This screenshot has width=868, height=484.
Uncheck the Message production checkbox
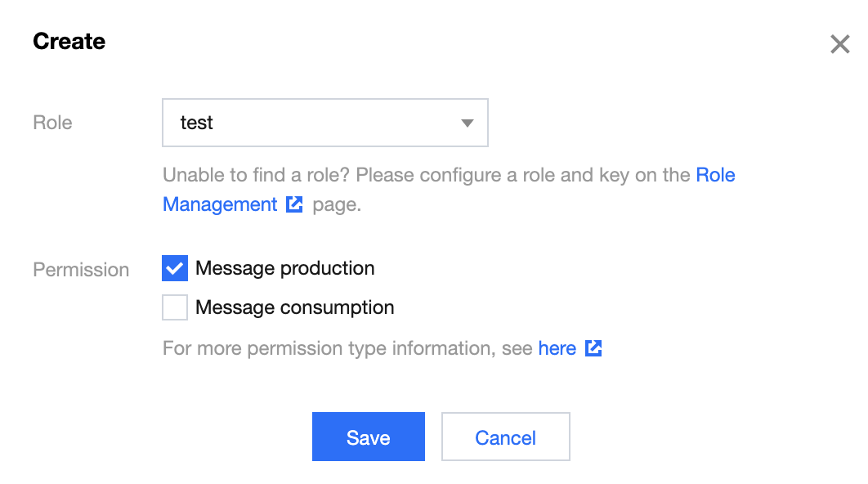(x=175, y=268)
